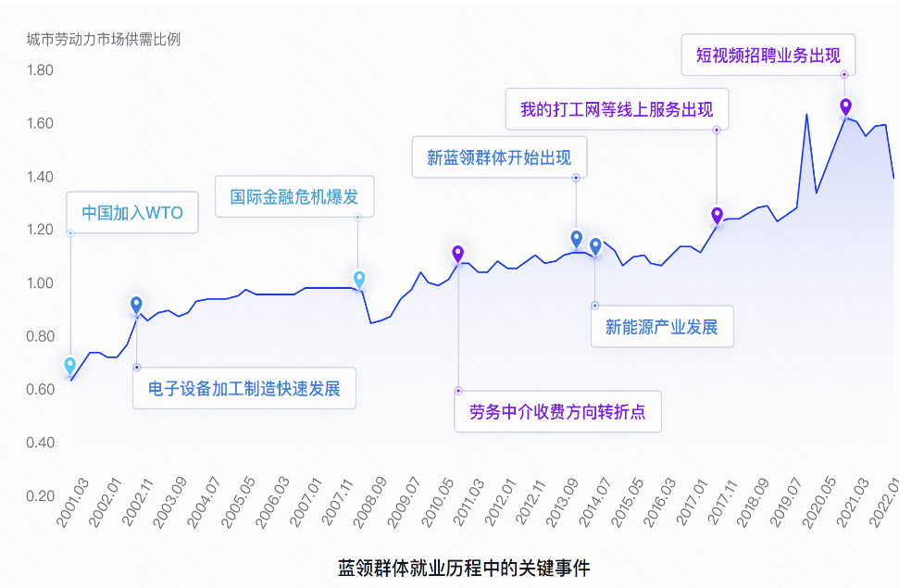
Task: Click the blue pin for 电子设备加工制造快速发展
Action: (x=136, y=305)
